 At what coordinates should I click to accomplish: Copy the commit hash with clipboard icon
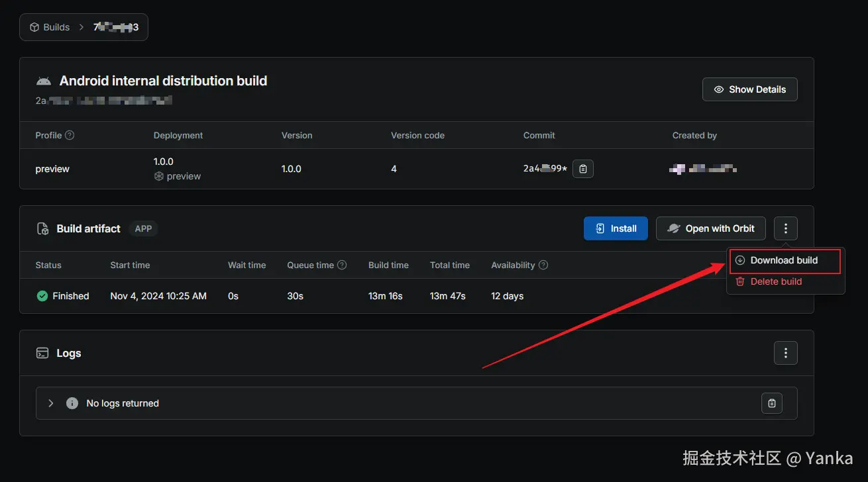pyautogui.click(x=582, y=169)
